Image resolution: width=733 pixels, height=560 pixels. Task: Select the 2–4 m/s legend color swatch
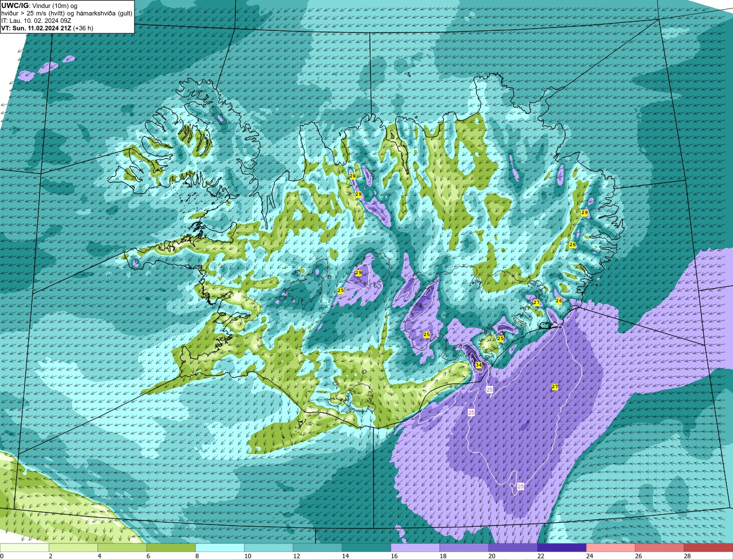[x=73, y=548]
